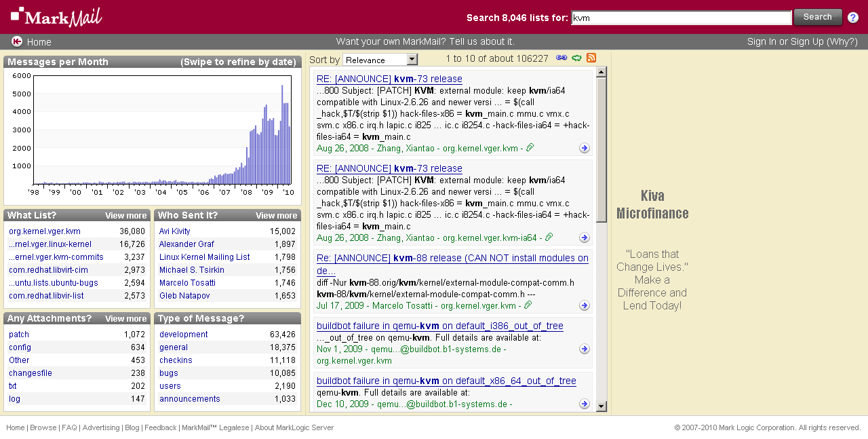868x439 pixels.
Task: Open FAQ in the footer
Action: pyautogui.click(x=69, y=427)
